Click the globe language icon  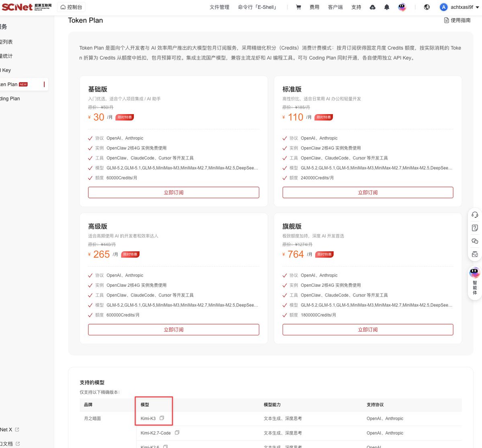pos(427,7)
